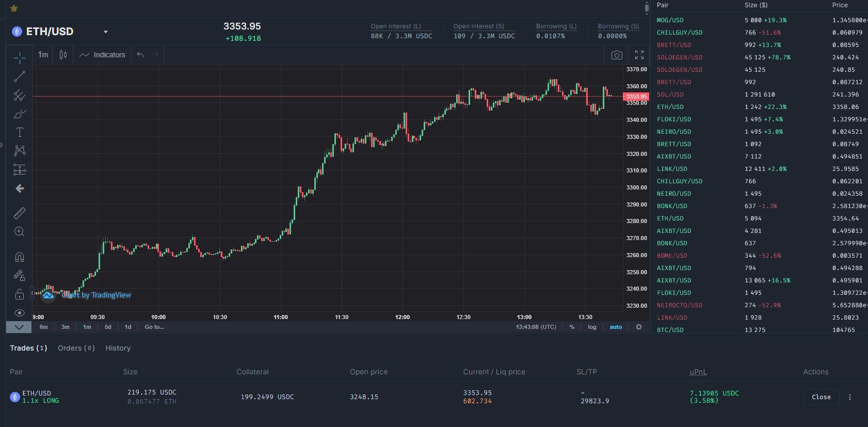The height and width of the screenshot is (427, 868).
Task: Collapse the drawing toolbar panel chevron
Action: click(x=19, y=327)
